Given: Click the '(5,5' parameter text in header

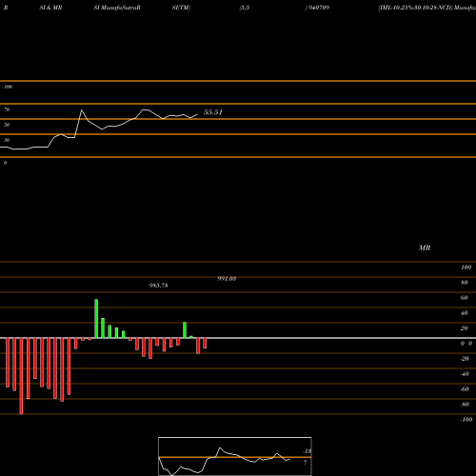Looking at the screenshot, I should [245, 8].
